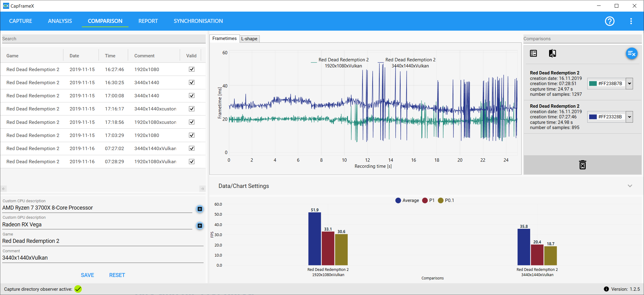Click the trash bin delete icon
This screenshot has width=644, height=295.
click(x=582, y=165)
